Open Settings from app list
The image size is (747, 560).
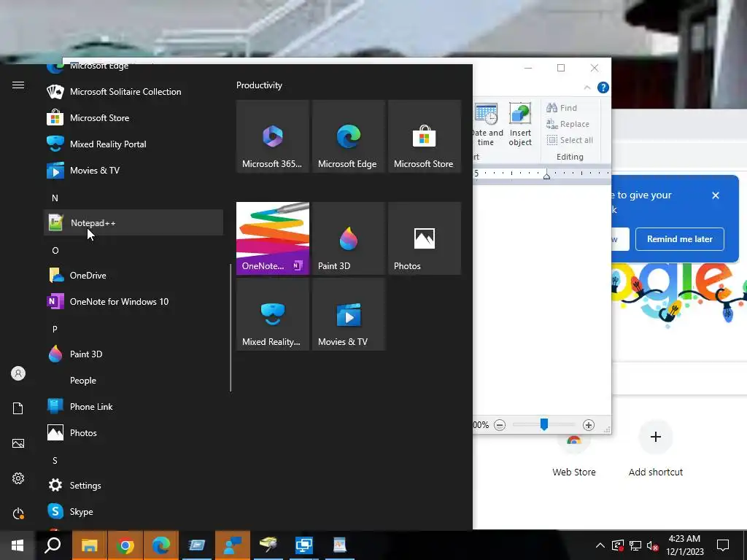point(133,485)
